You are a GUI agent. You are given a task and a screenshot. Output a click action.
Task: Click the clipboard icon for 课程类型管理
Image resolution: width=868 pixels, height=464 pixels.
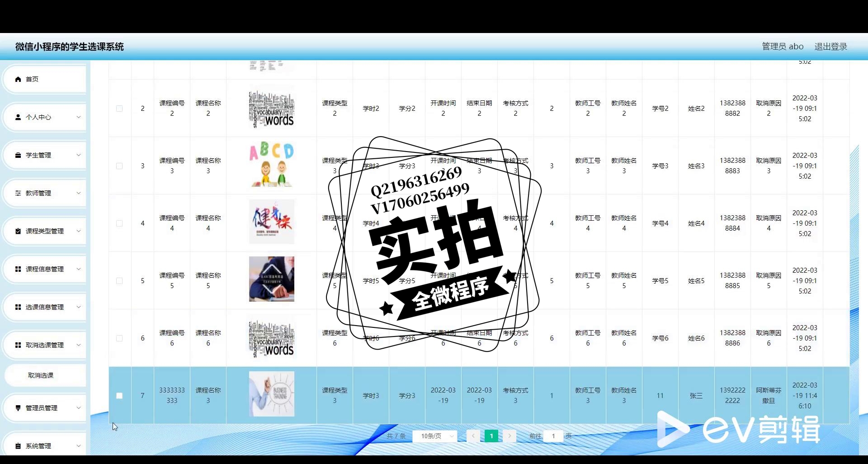[x=18, y=231]
